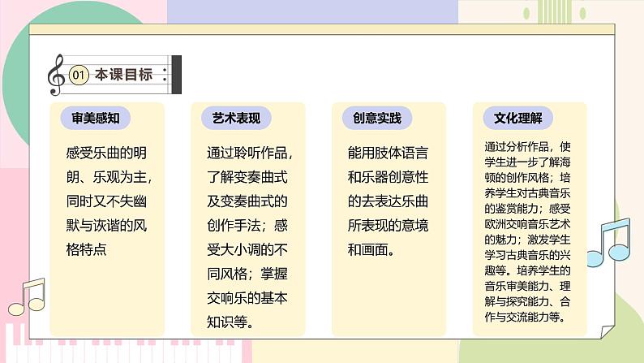644x363 pixels.
Task: Click the text line 欧洲交响音乐艺术
Action: 527,224
